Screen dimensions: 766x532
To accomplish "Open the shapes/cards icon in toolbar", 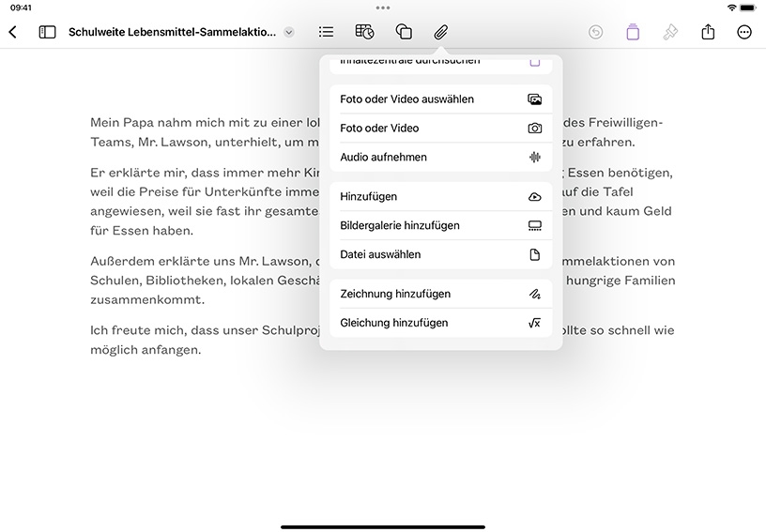I will [x=404, y=32].
